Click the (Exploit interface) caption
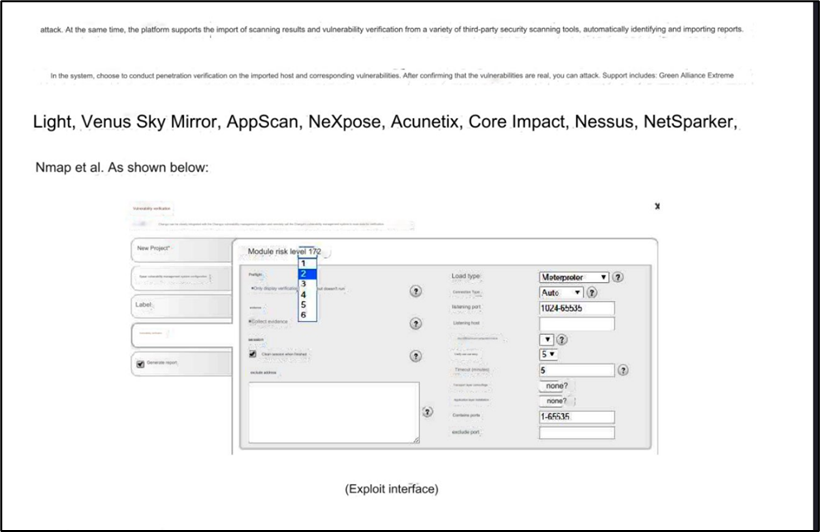 [x=391, y=489]
